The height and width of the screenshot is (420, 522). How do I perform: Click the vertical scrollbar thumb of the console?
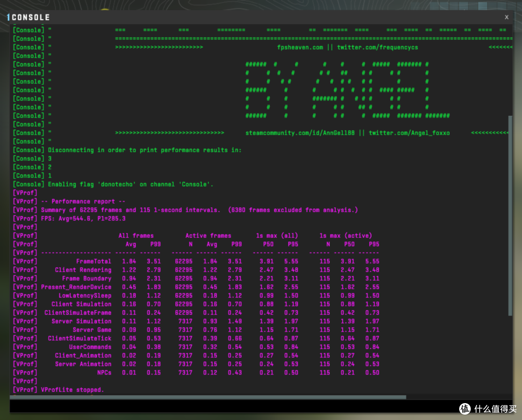pos(510,216)
